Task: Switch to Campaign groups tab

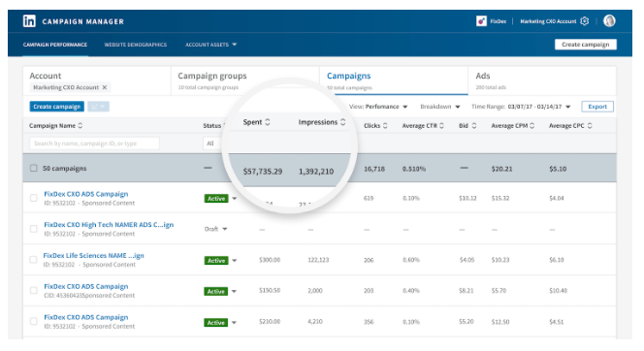Action: 245,80
